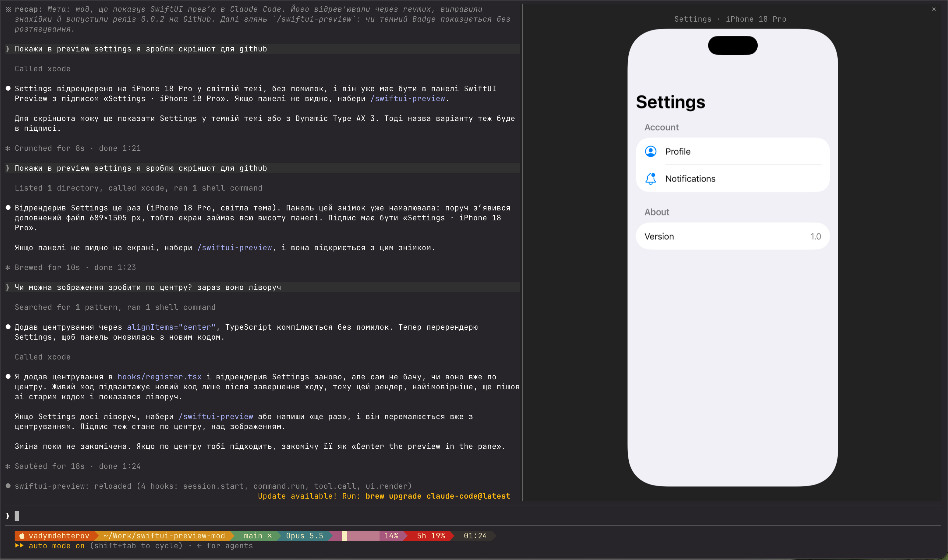This screenshot has width=948, height=560.
Task: Select the Version row in preview
Action: tap(732, 236)
